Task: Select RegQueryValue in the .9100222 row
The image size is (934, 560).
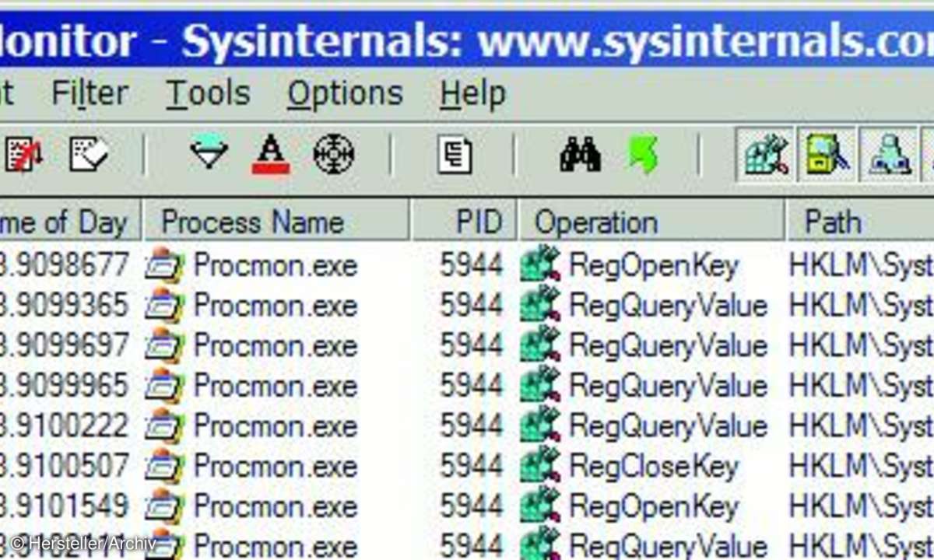Action: (x=669, y=427)
